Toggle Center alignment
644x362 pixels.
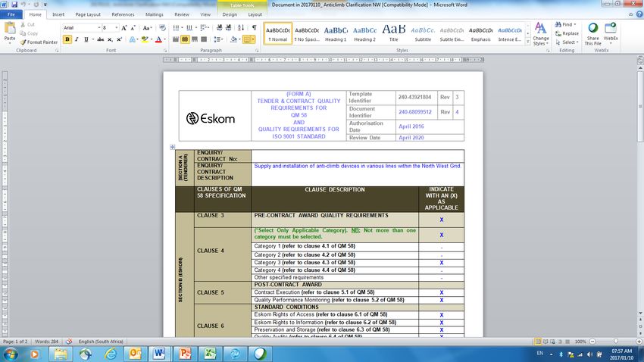185,39
